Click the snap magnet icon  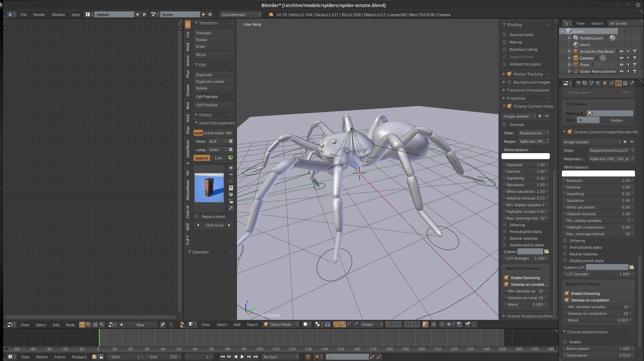click(x=442, y=324)
